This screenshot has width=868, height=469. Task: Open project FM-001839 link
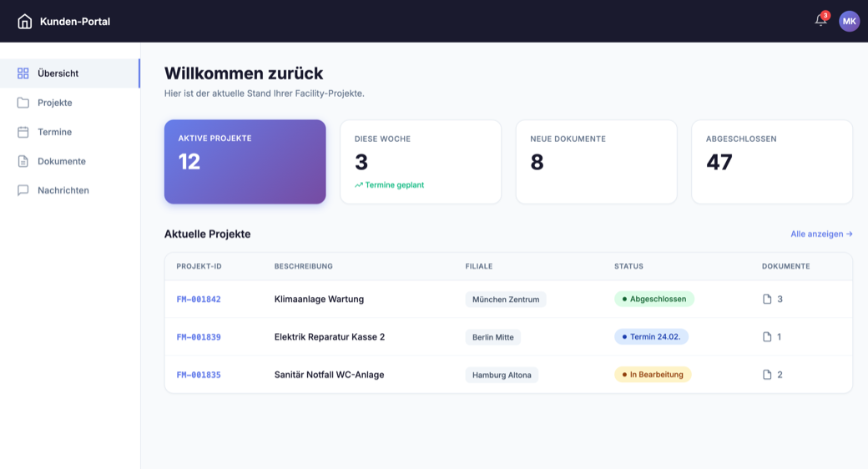199,337
